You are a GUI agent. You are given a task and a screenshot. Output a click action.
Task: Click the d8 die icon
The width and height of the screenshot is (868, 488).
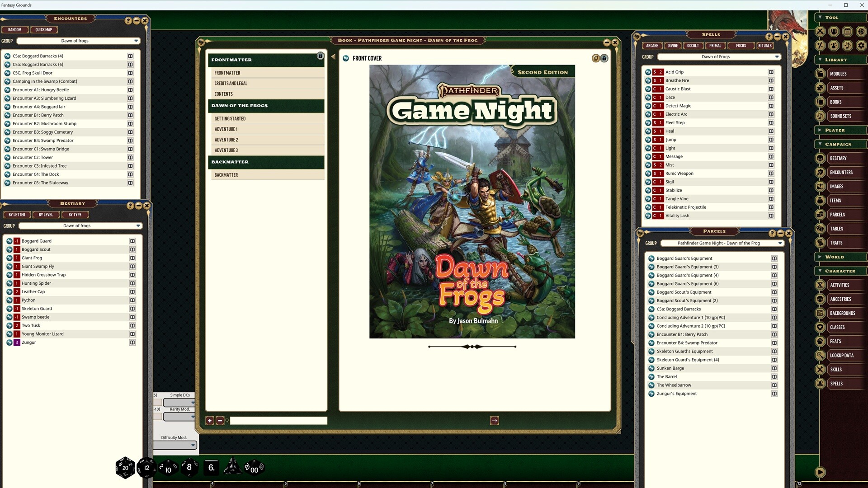click(189, 467)
